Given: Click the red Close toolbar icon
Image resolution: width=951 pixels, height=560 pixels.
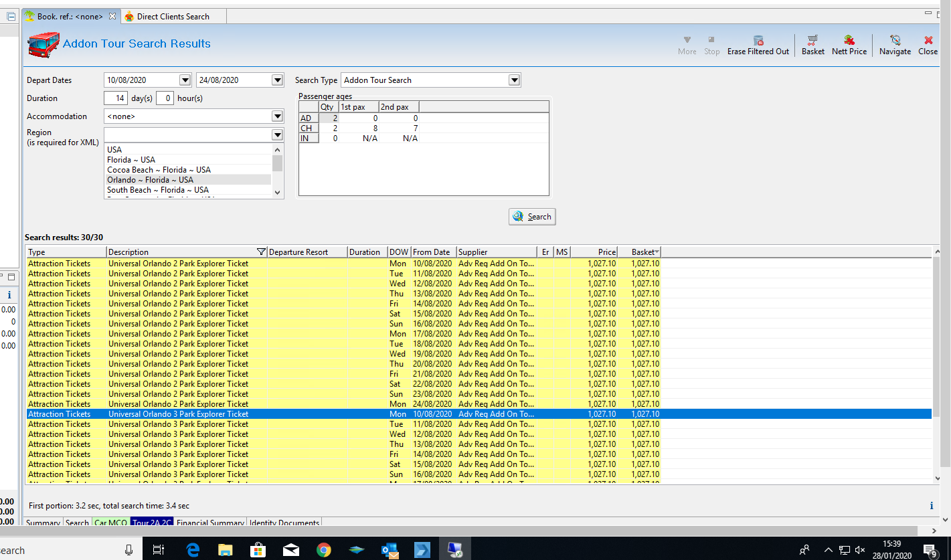Looking at the screenshot, I should [928, 41].
